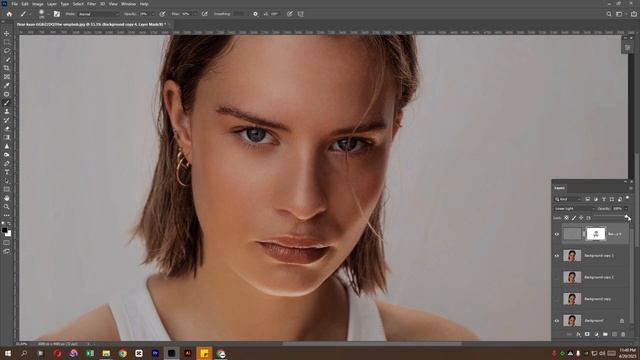Select the Eraser tool
This screenshot has width=640, height=360.
[x=7, y=129]
